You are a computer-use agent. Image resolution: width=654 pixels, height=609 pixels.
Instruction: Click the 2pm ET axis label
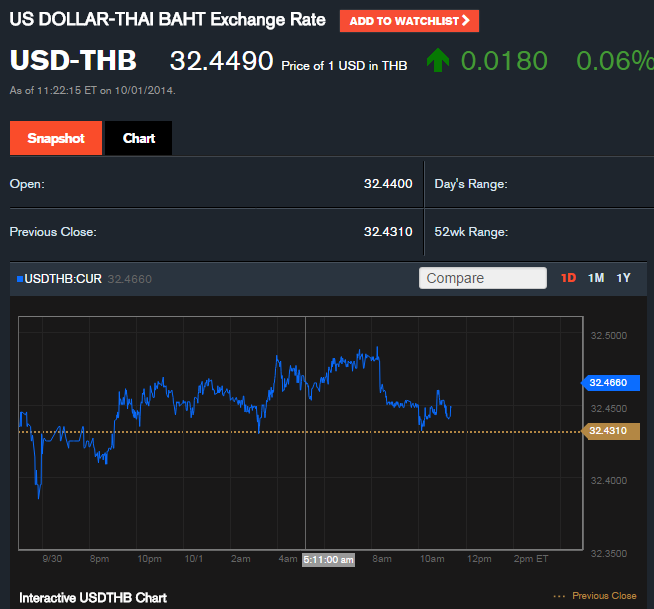coord(531,559)
